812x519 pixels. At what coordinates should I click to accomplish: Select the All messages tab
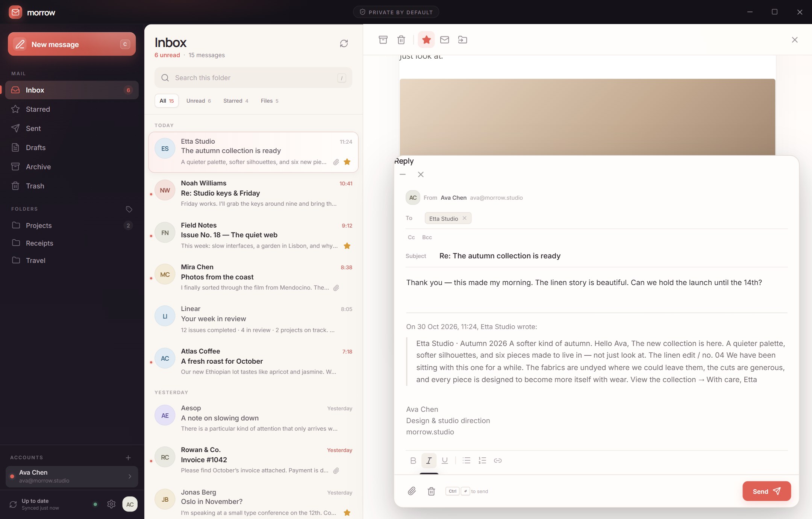click(167, 101)
